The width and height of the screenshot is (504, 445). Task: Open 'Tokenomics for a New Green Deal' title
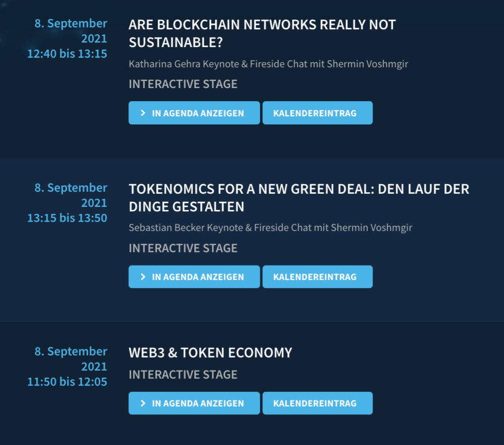pyautogui.click(x=298, y=198)
